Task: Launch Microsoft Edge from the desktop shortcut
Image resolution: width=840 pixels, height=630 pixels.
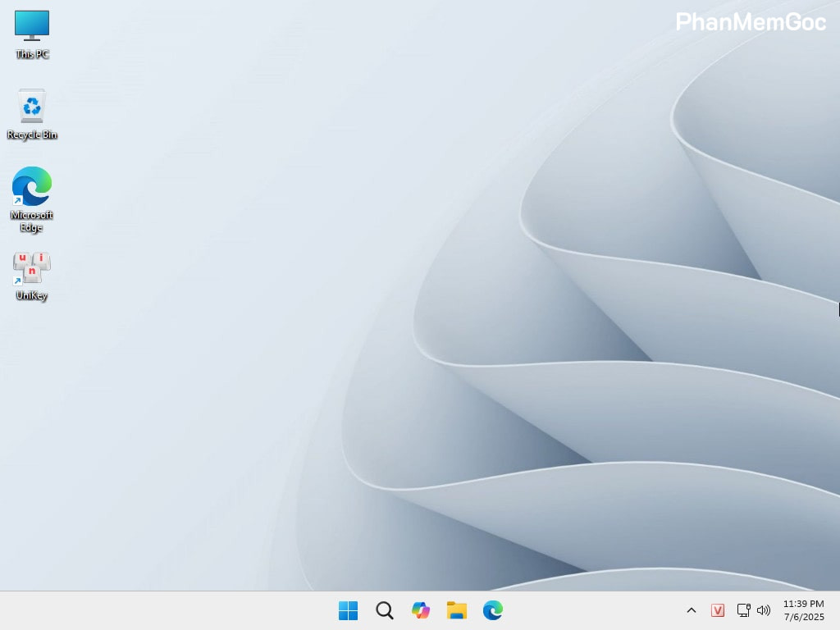Action: click(31, 187)
